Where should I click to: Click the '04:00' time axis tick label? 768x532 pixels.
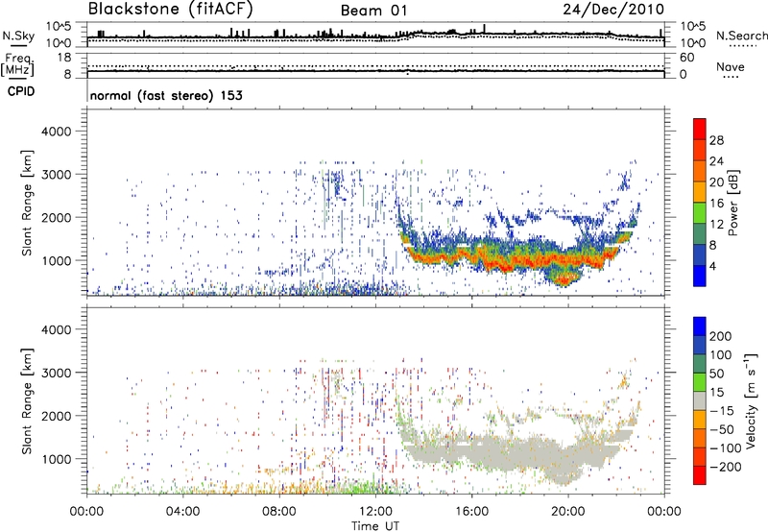[183, 512]
